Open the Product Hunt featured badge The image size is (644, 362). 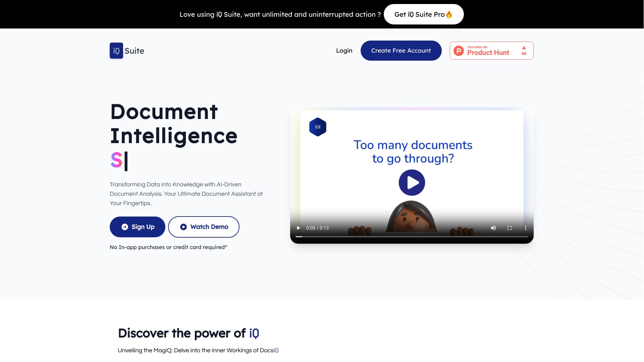click(491, 50)
